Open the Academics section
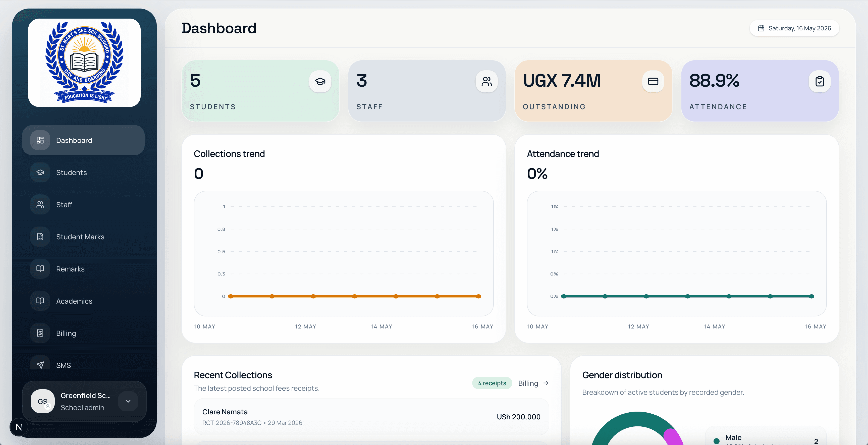This screenshot has height=445, width=868. click(83, 301)
